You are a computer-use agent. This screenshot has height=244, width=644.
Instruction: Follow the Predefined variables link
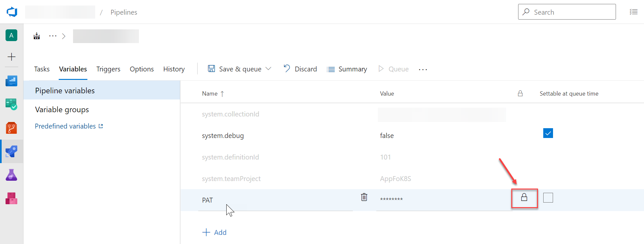tap(69, 126)
